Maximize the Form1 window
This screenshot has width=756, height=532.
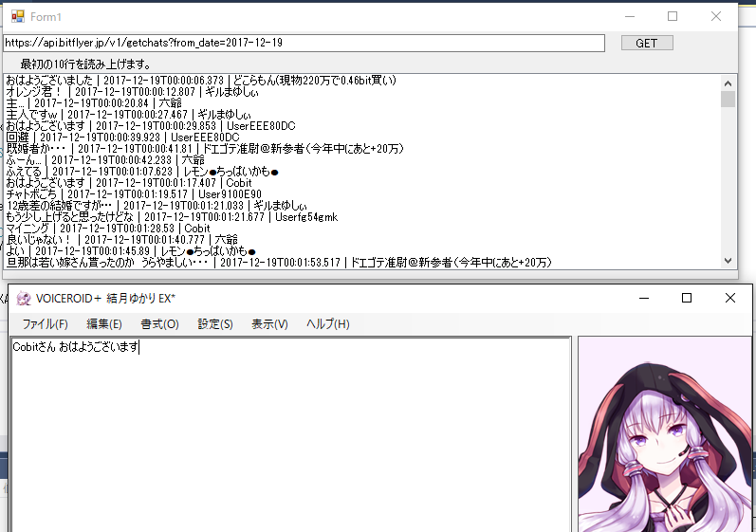(673, 17)
